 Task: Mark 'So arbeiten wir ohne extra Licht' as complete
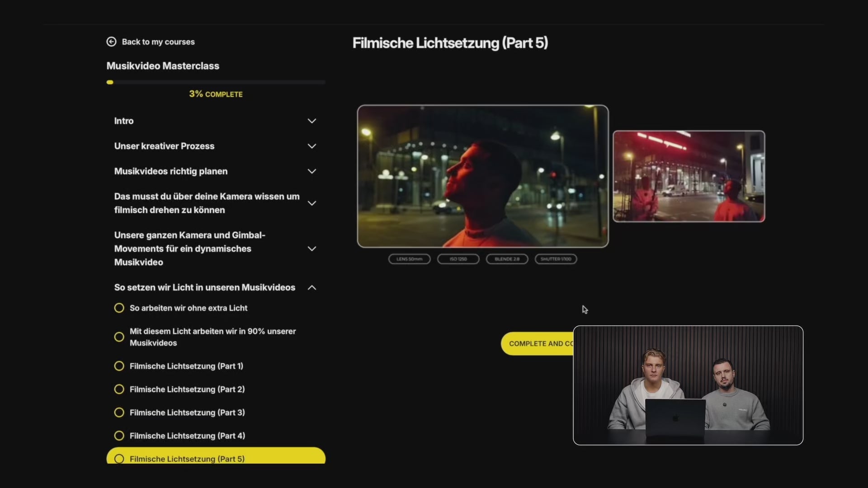pos(119,308)
